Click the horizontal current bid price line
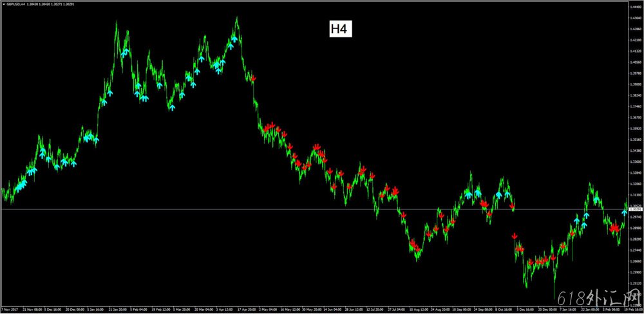 (x=314, y=209)
